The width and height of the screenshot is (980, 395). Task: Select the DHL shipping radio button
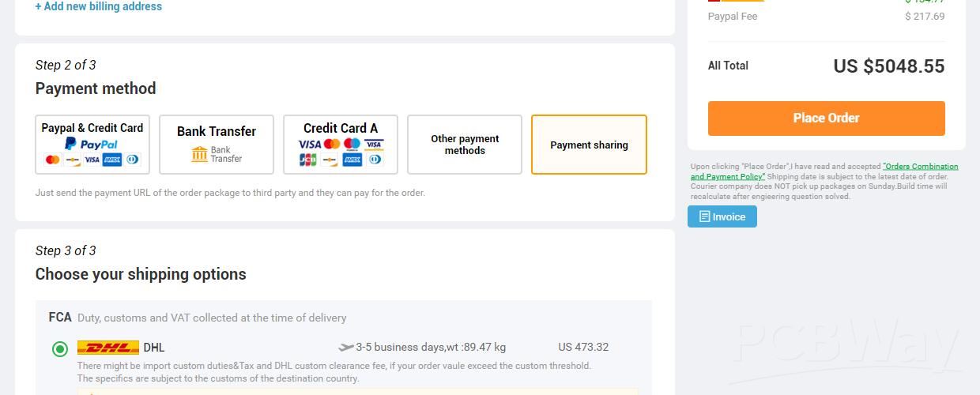tap(59, 348)
